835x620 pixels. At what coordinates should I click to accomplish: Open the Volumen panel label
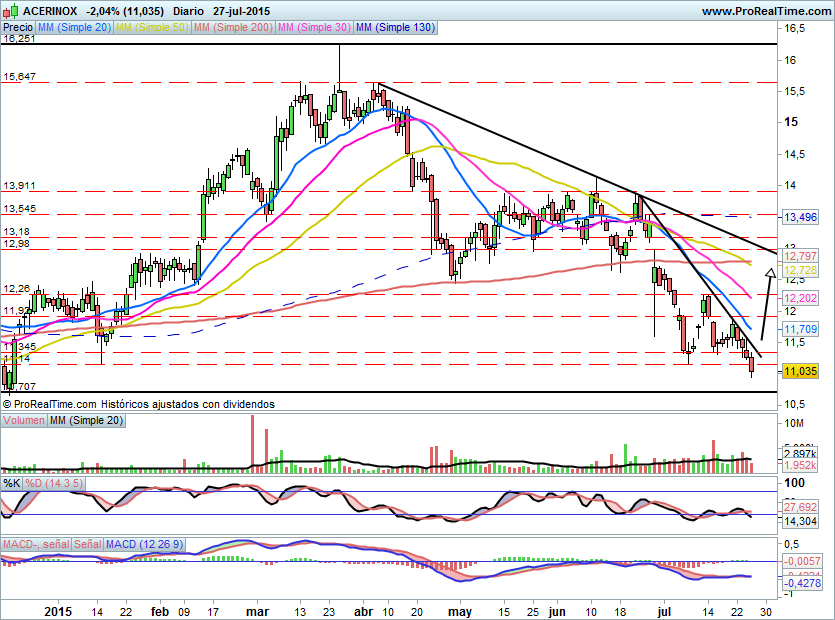coord(24,420)
